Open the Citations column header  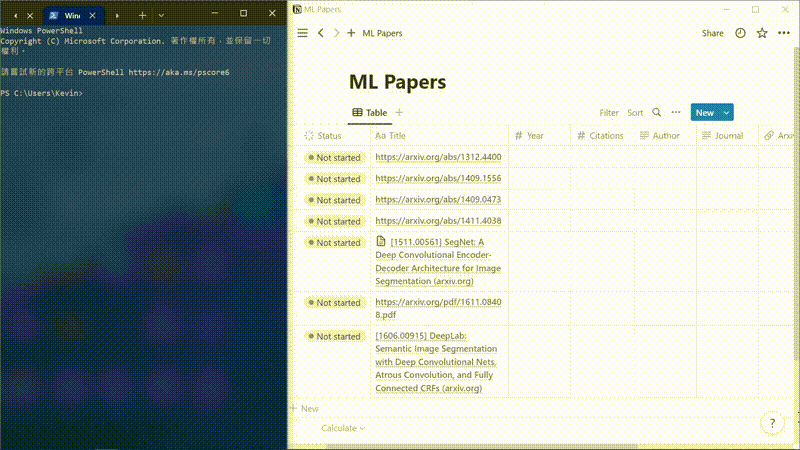coord(602,136)
